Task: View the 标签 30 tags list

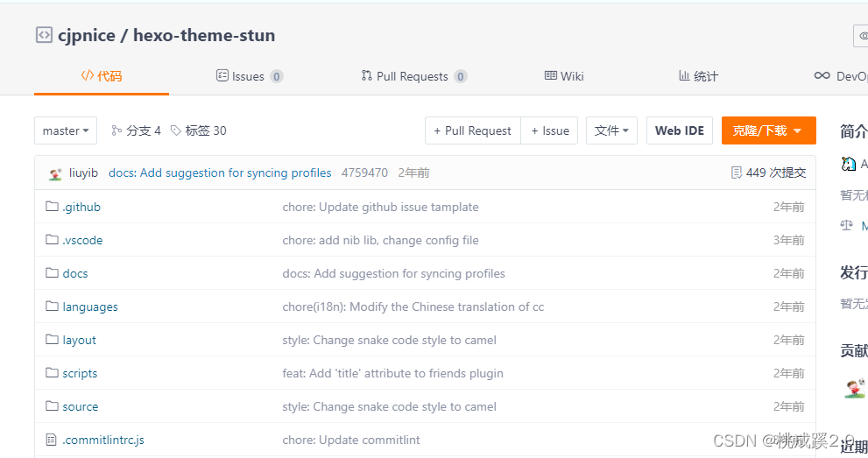Action: click(198, 130)
